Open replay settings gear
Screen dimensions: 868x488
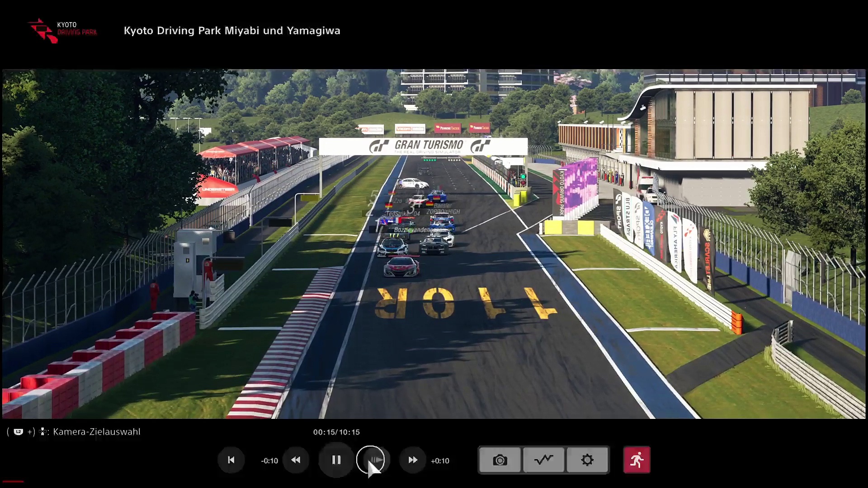click(587, 460)
